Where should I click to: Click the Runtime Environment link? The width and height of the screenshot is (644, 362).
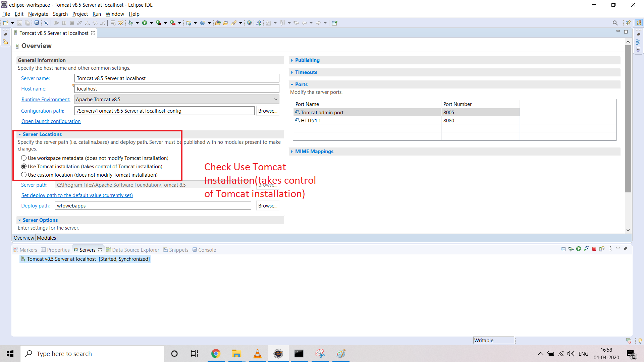(x=46, y=100)
